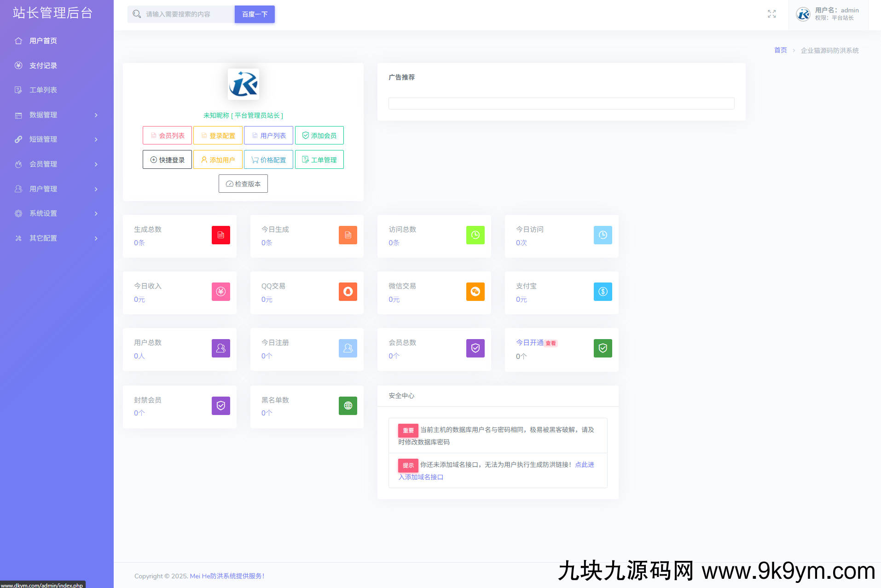Toggle fullscreen with the expand icon

pos(772,14)
